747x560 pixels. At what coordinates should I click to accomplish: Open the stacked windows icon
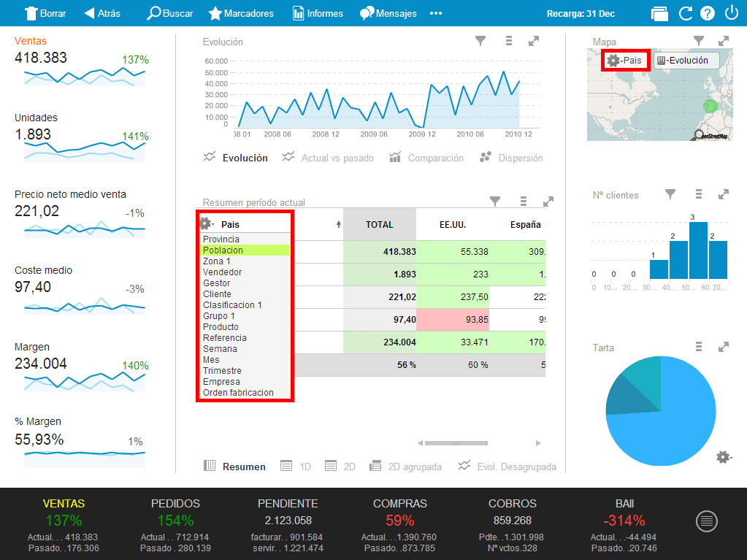pyautogui.click(x=659, y=13)
